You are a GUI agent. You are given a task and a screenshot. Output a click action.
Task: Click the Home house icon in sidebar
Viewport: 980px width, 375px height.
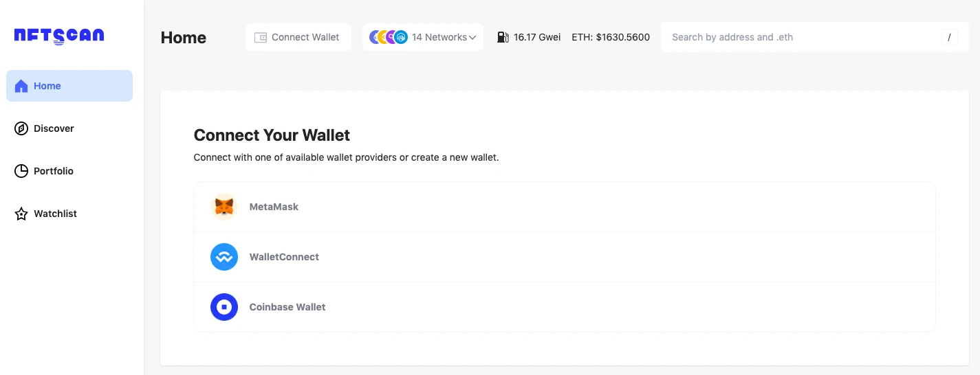[x=21, y=86]
